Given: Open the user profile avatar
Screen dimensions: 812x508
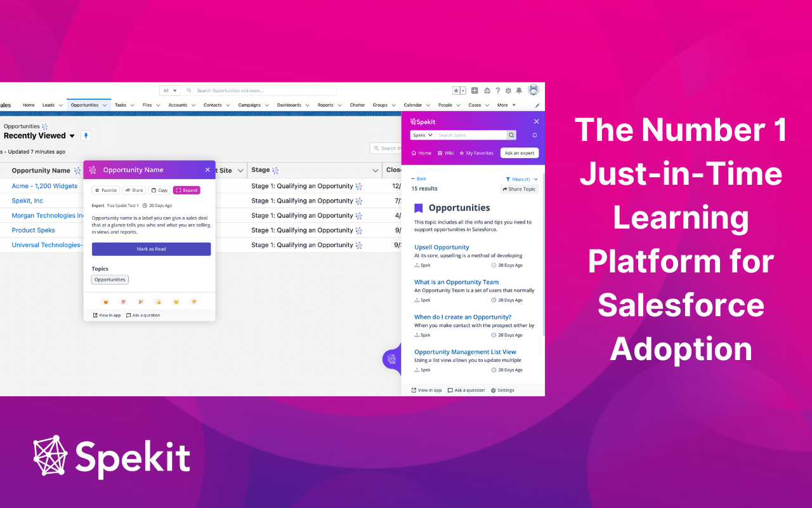Looking at the screenshot, I should click(x=534, y=90).
